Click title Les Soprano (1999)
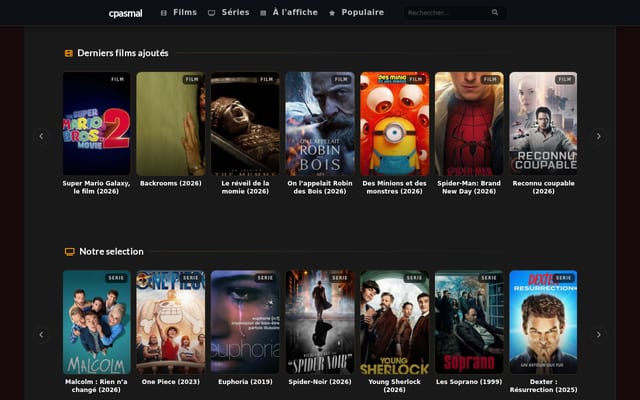The width and height of the screenshot is (640, 400). (469, 382)
